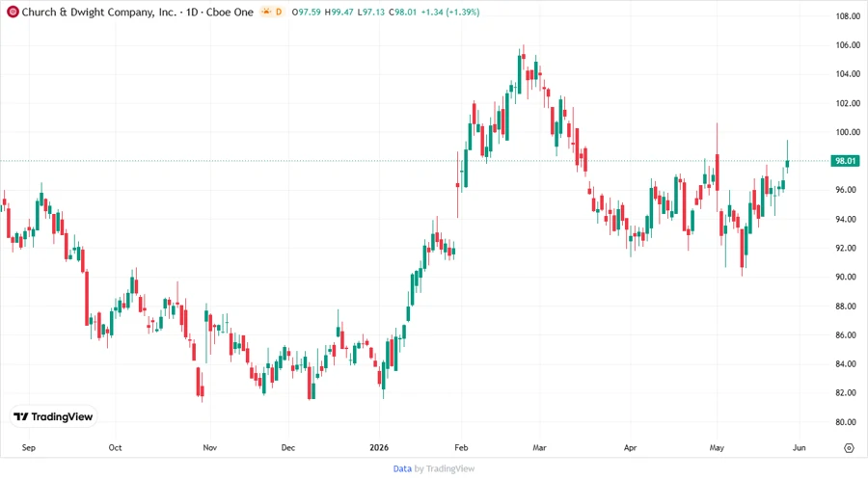Image resolution: width=868 pixels, height=480 pixels.
Task: Click the Church & Dwight red logo icon
Action: click(13, 12)
